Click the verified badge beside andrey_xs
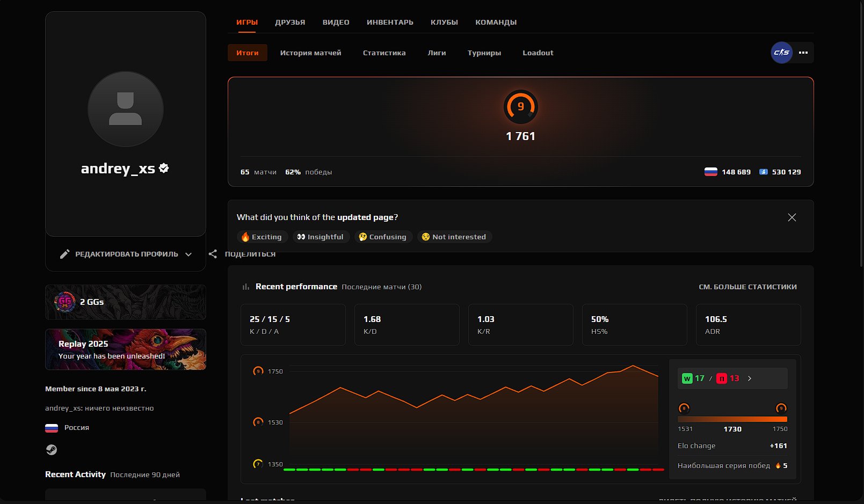Image resolution: width=864 pixels, height=504 pixels. (x=164, y=168)
